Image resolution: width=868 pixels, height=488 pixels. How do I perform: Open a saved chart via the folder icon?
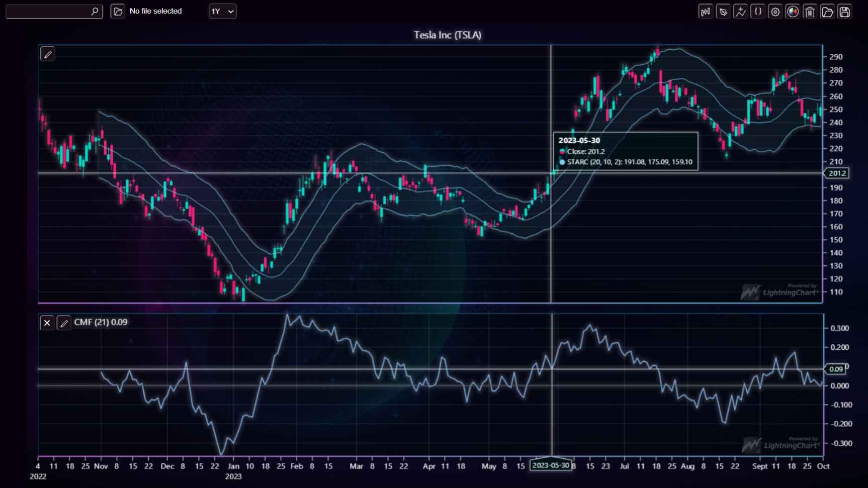point(827,11)
